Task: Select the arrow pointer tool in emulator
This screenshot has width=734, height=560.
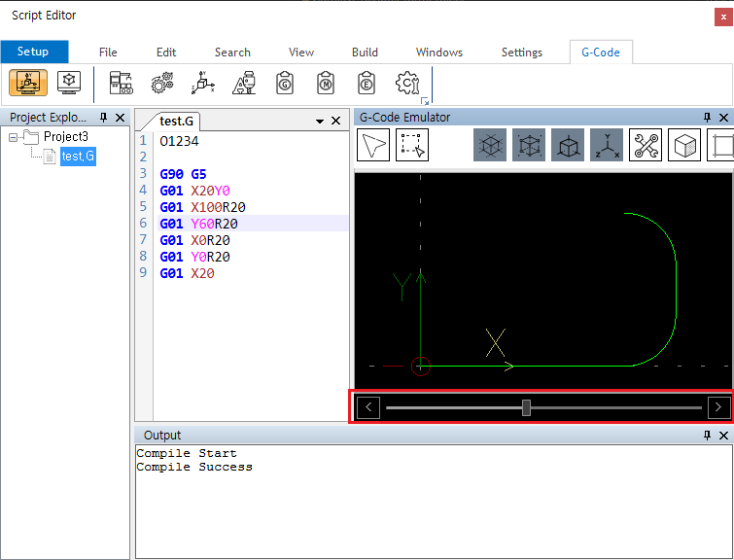Action: tap(373, 146)
